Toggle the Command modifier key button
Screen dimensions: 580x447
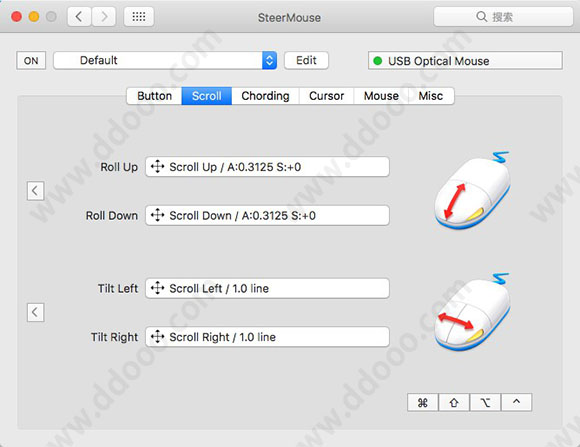(x=423, y=402)
